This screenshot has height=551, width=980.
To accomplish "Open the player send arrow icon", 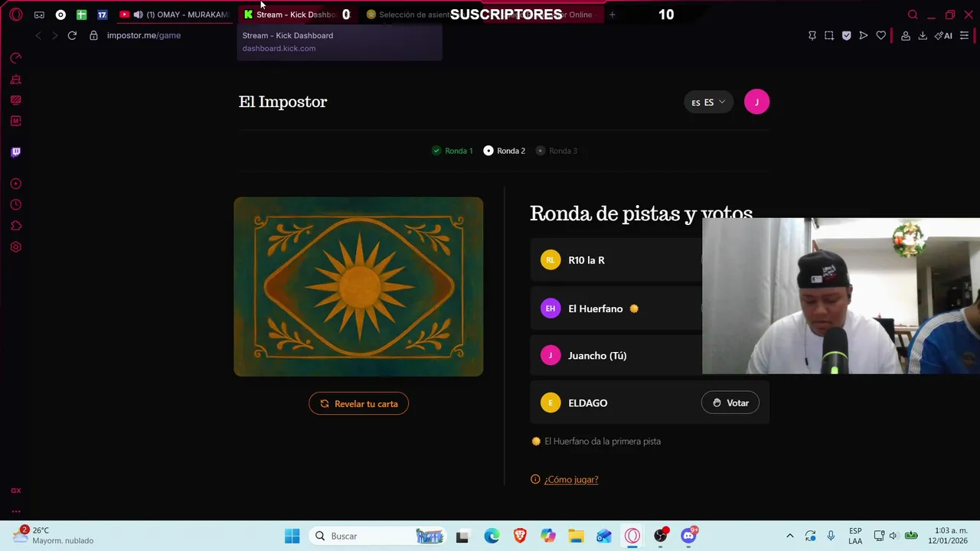I will (x=864, y=35).
